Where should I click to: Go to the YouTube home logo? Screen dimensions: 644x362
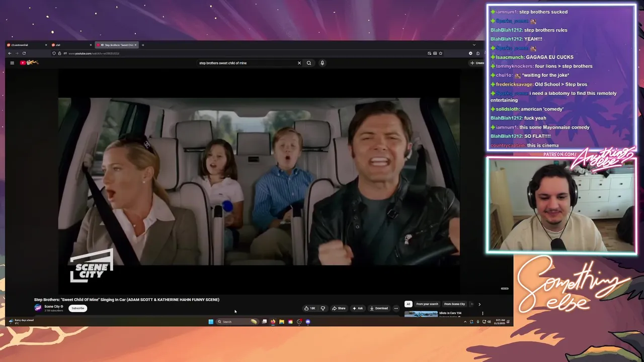(x=29, y=63)
